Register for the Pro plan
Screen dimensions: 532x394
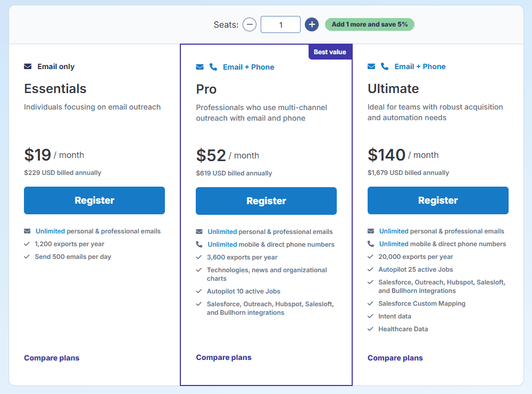coord(266,200)
